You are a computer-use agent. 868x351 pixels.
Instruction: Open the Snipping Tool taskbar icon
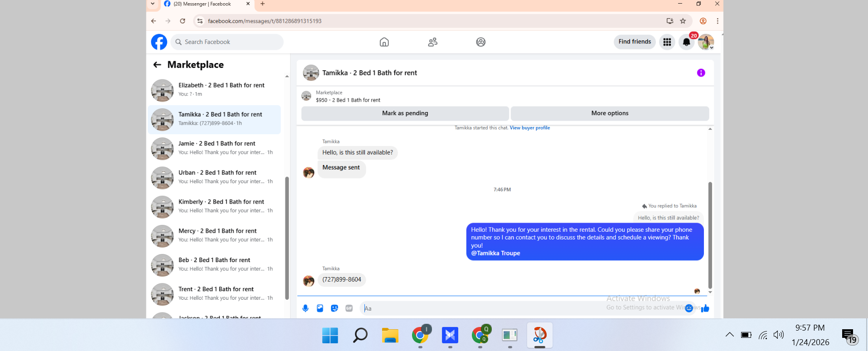(539, 336)
